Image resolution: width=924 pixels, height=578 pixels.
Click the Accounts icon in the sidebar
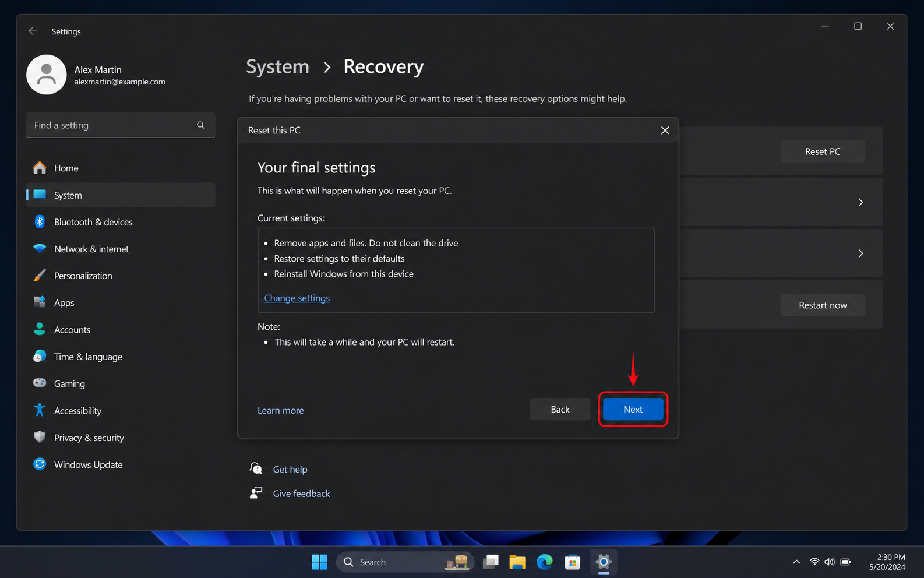[40, 329]
